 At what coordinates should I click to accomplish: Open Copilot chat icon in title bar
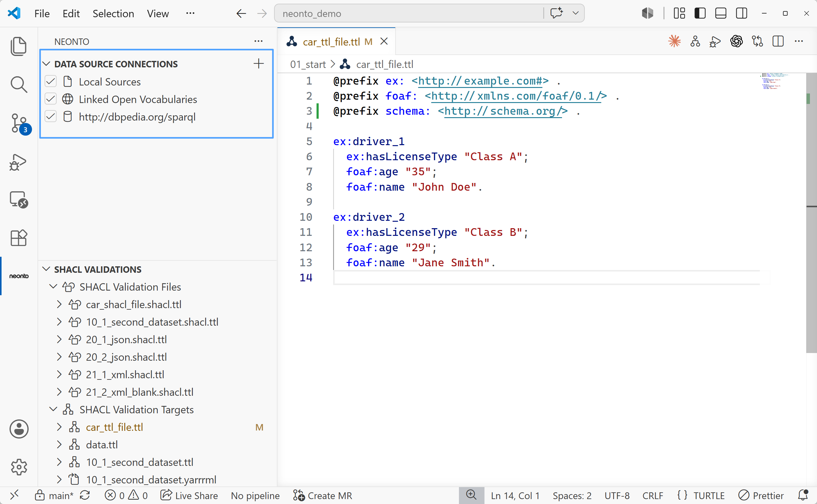coord(556,13)
